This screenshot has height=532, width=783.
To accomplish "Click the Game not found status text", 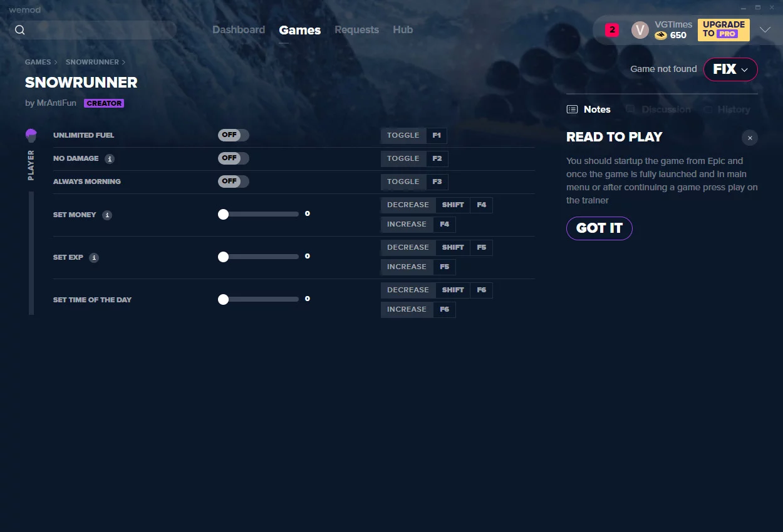I will pos(663,69).
